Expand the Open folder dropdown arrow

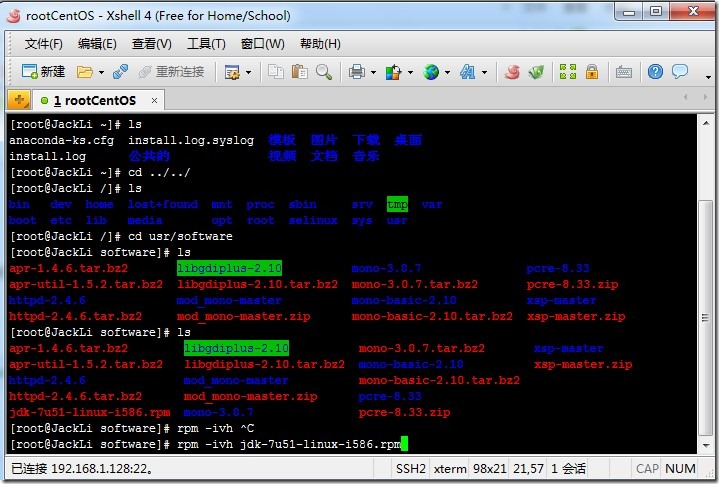pos(101,72)
